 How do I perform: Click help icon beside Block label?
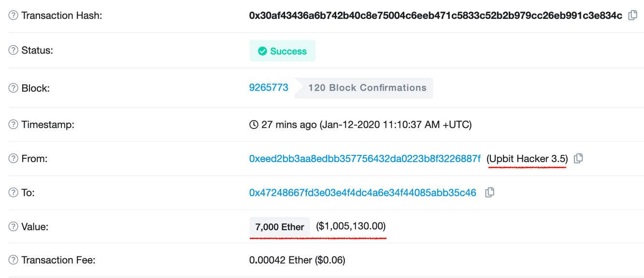[13, 88]
